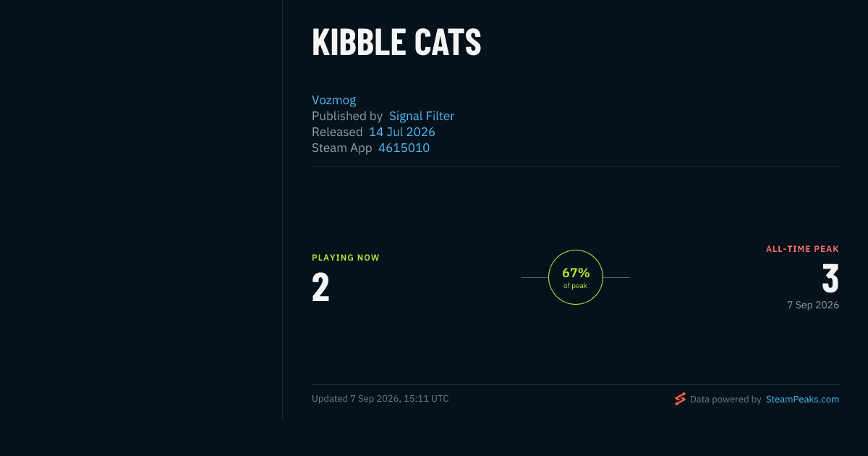Screen dimensions: 868x456
Task: Click the Steam App label
Action: click(342, 148)
